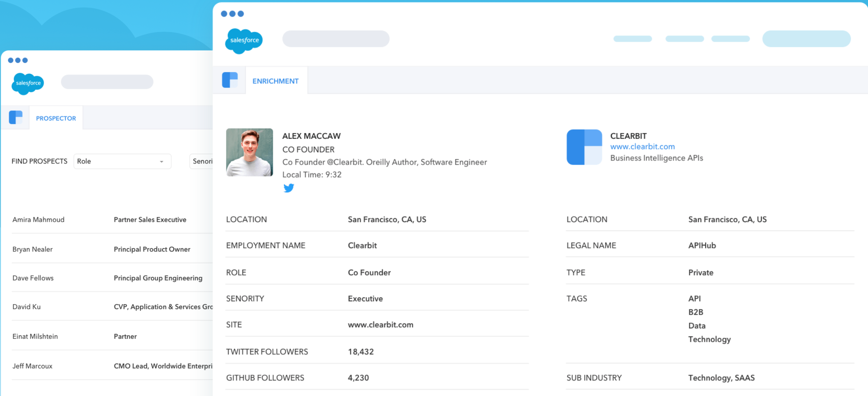Open Alex MacCaw's Twitter profile icon

coord(289,188)
